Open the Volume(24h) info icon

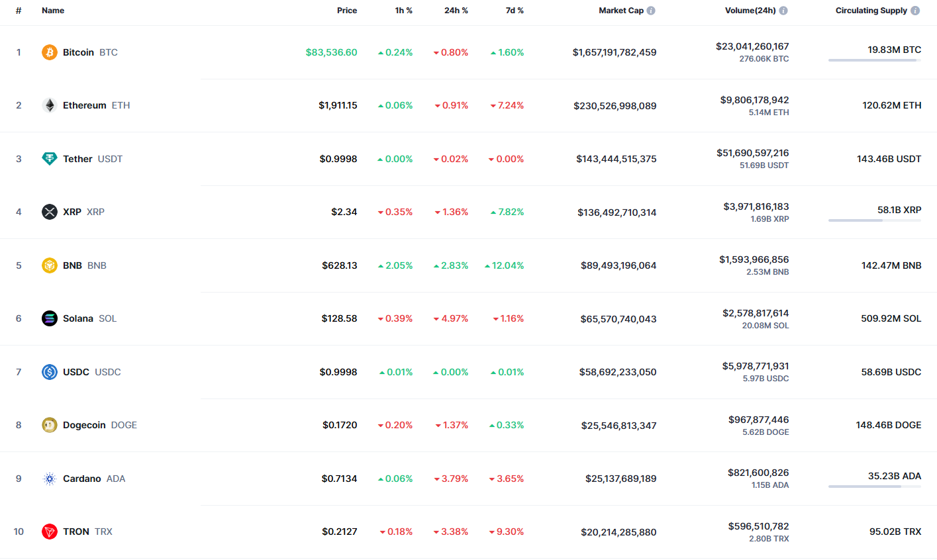[x=783, y=11]
